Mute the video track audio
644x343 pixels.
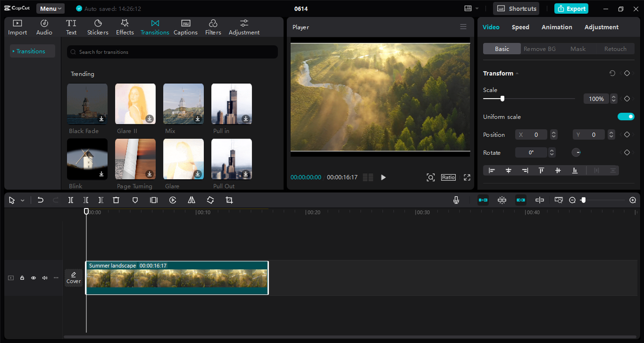[x=45, y=278]
